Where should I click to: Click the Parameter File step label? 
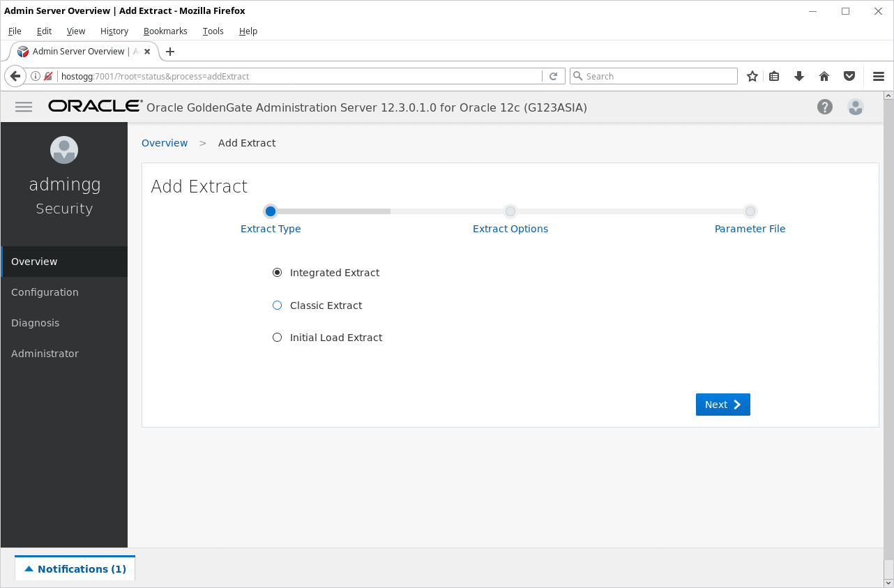pyautogui.click(x=750, y=229)
